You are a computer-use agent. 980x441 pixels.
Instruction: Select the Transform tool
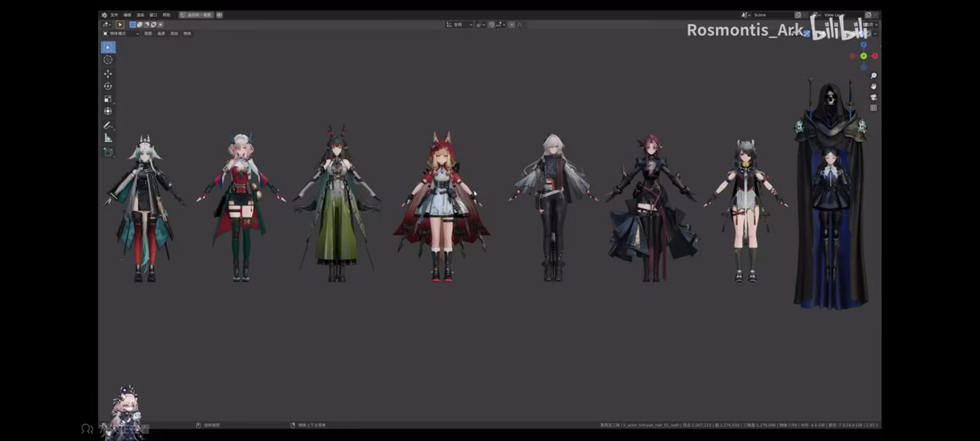108,111
